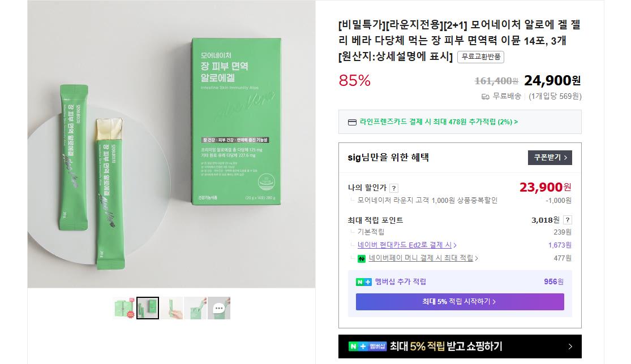Click the 무료교환반품 badge
Screen dimensions: 631x364
480,57
